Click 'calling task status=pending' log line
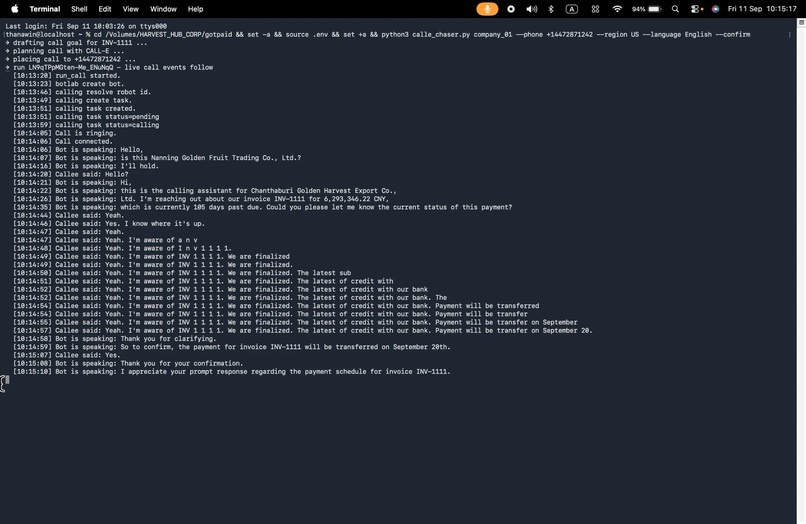 click(86, 117)
